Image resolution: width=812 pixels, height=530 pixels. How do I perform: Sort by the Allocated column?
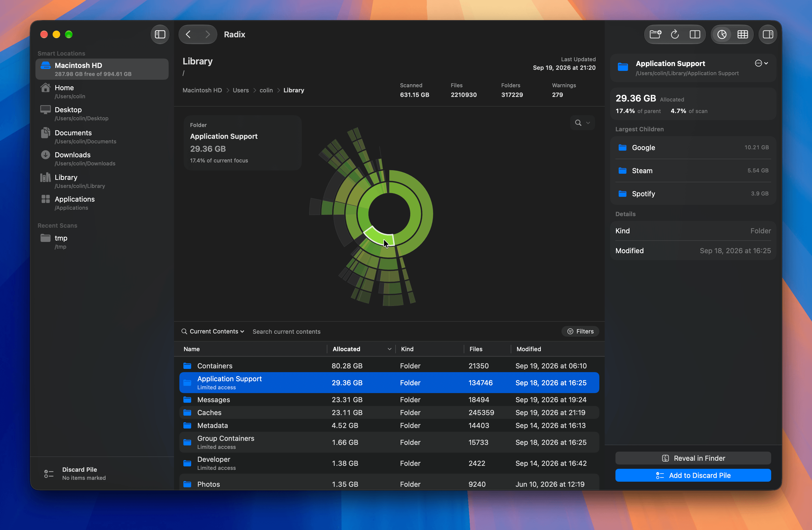361,349
